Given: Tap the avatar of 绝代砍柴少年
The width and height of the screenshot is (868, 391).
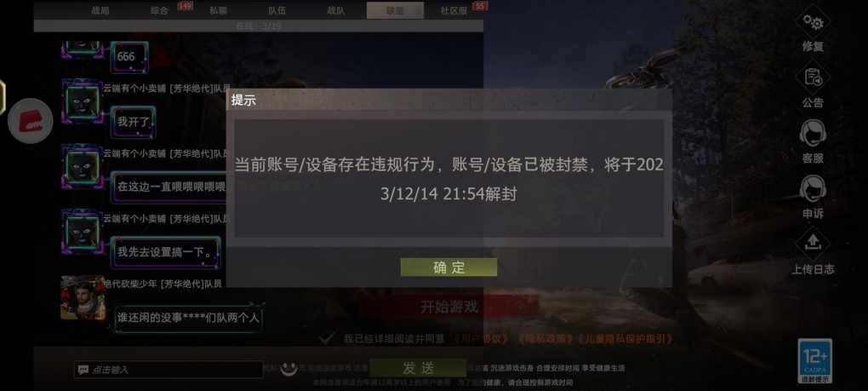Looking at the screenshot, I should (83, 297).
